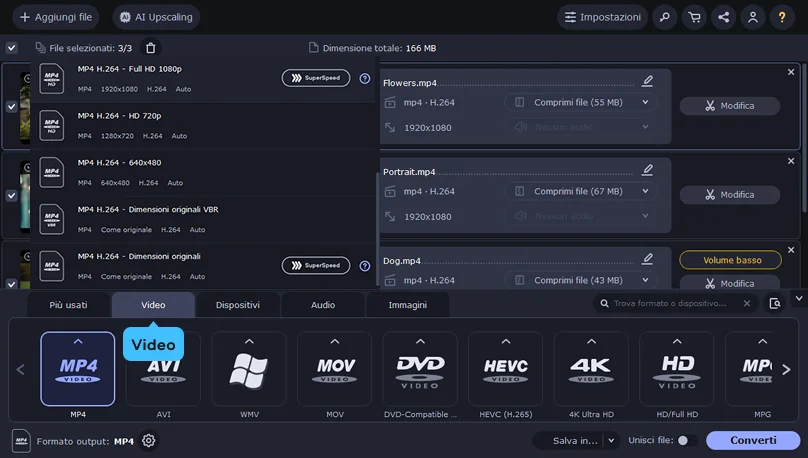Click the help question mark icon

[782, 17]
